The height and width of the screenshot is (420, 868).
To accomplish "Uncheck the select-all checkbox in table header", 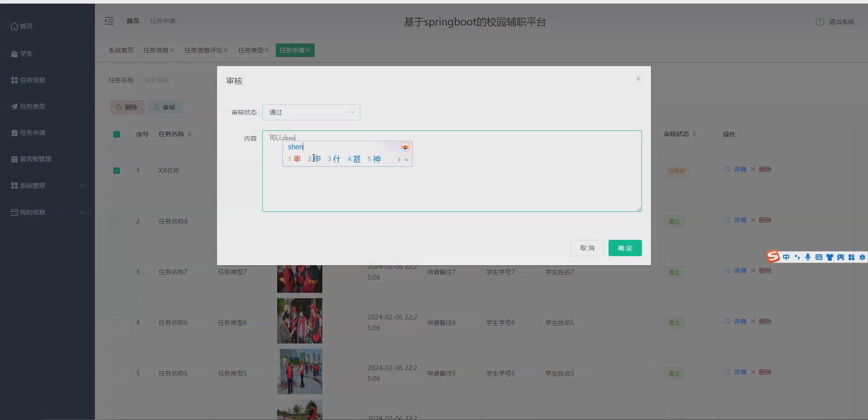I will click(x=117, y=134).
